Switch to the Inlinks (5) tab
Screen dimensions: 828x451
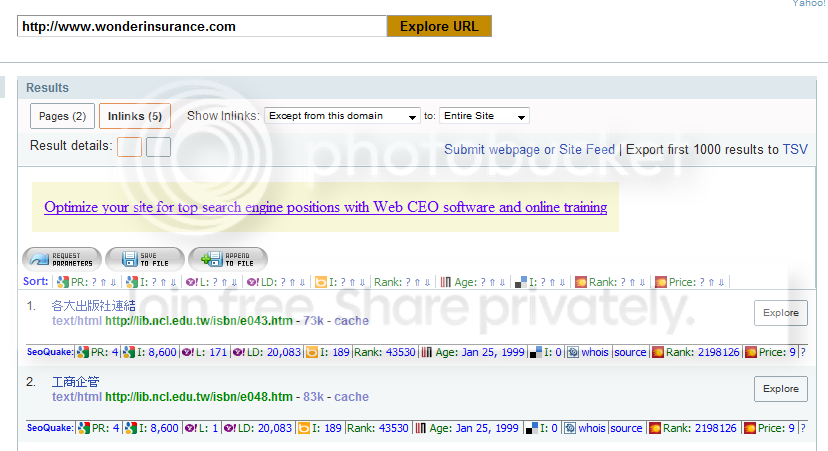click(135, 116)
